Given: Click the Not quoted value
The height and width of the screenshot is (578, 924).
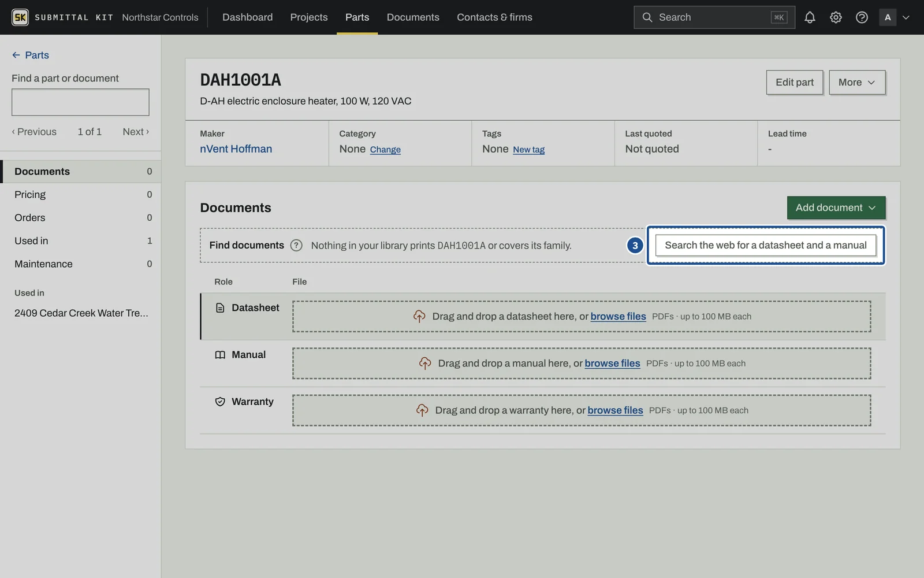Looking at the screenshot, I should point(651,149).
